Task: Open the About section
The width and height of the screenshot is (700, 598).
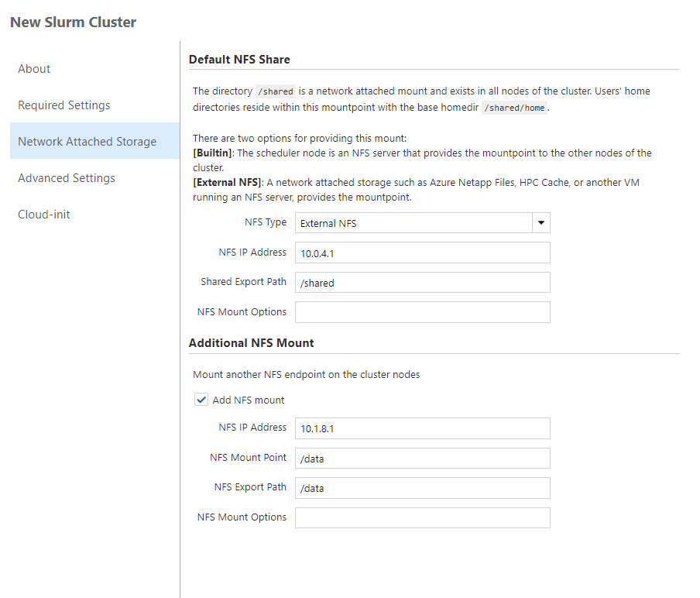Action: pos(34,69)
